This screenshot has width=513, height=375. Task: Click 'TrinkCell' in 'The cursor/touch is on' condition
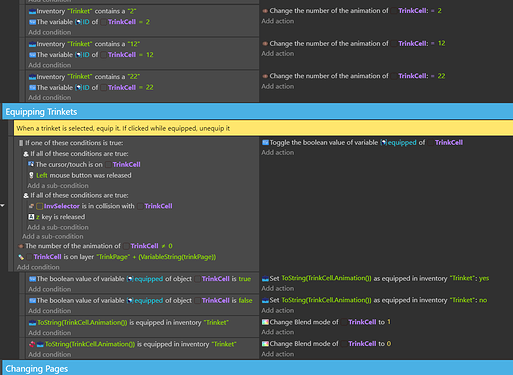tap(126, 165)
